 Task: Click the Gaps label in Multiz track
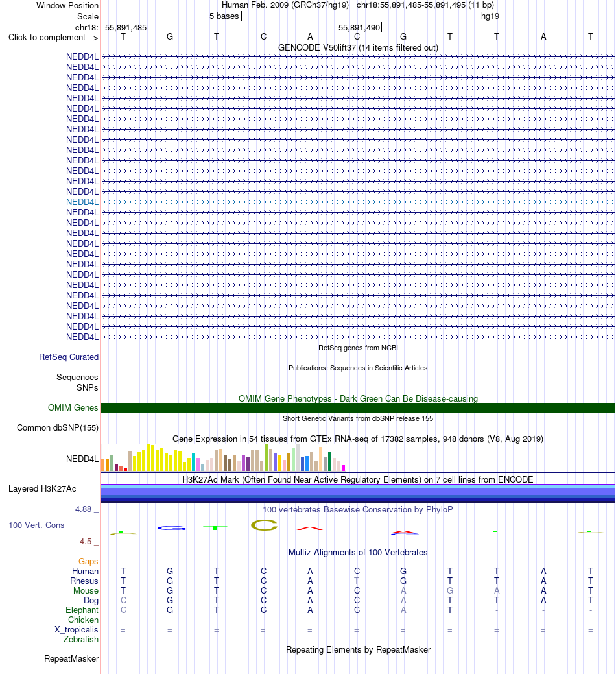88,561
